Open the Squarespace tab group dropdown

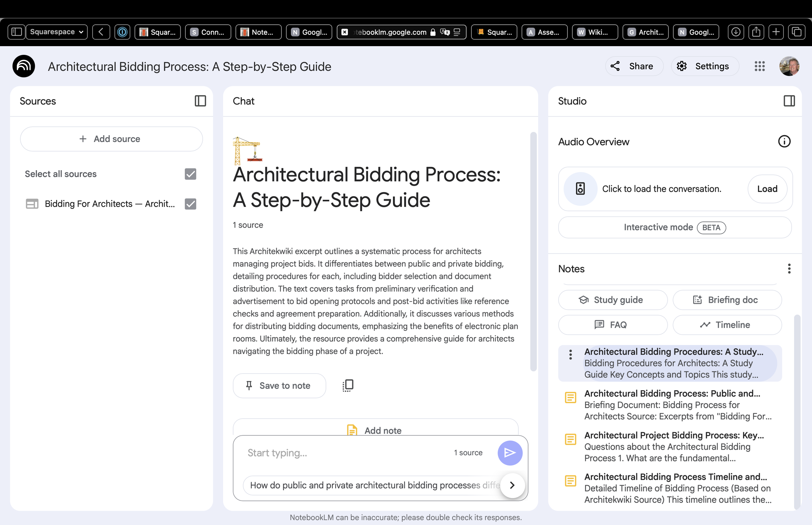point(56,32)
